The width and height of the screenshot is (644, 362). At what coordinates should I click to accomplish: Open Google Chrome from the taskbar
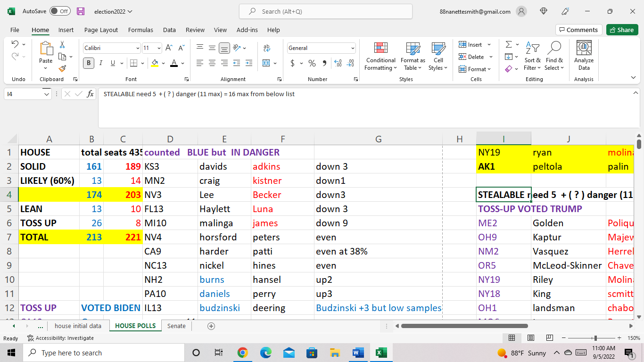[x=242, y=353]
